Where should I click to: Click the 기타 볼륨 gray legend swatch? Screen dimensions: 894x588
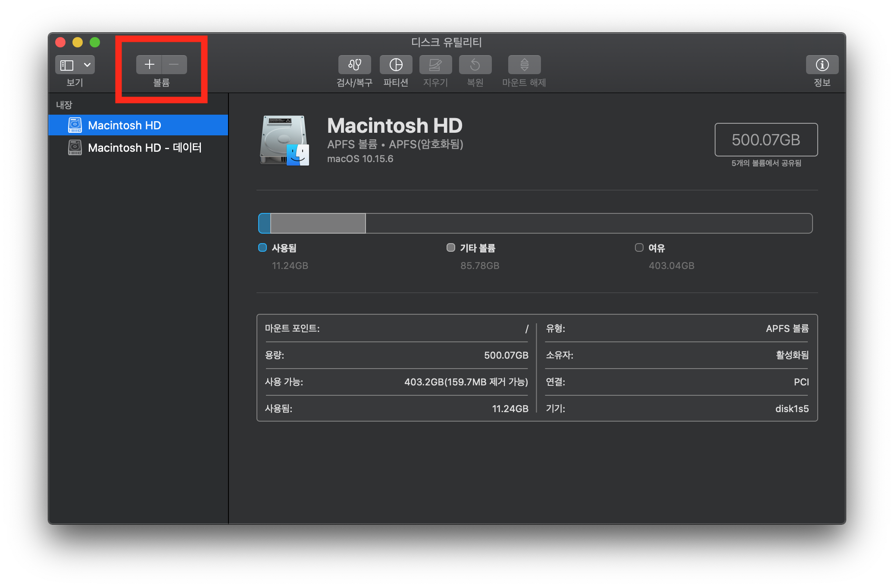pyautogui.click(x=451, y=247)
